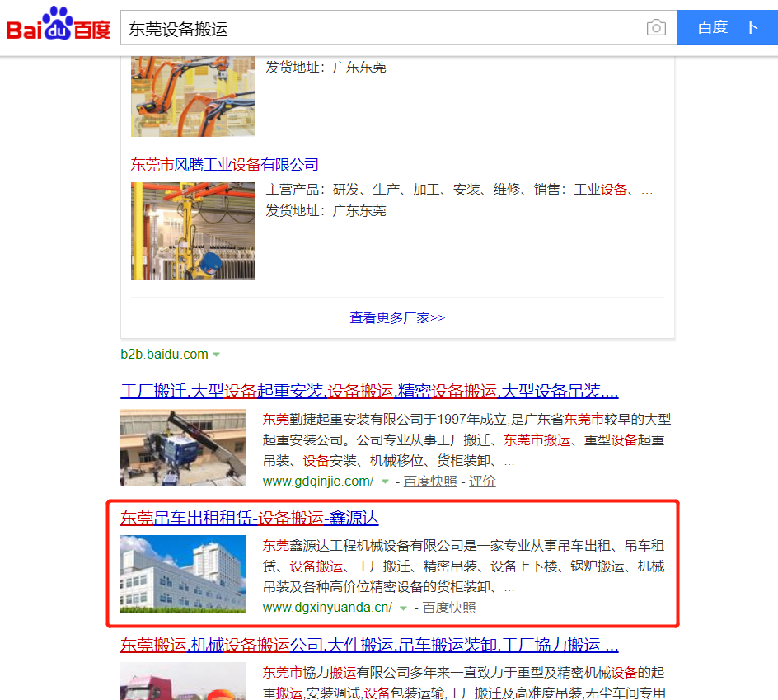Click 百度快照 next to dgxinyuanda.cn
The height and width of the screenshot is (700, 778).
click(449, 608)
